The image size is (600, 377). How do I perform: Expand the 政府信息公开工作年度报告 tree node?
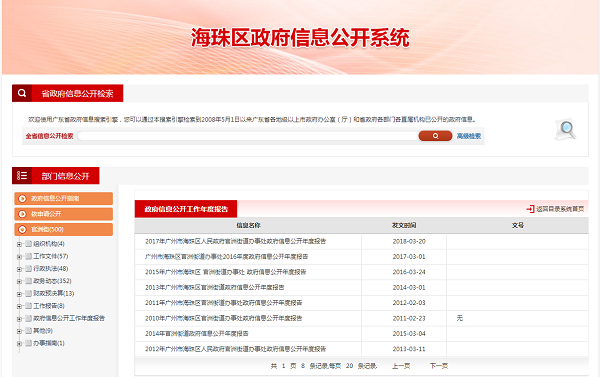(x=19, y=319)
